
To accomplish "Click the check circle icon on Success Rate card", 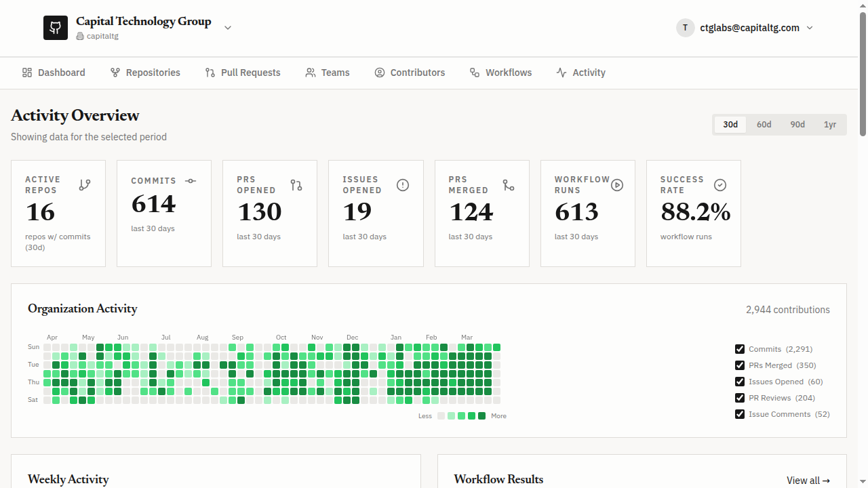I will point(720,184).
